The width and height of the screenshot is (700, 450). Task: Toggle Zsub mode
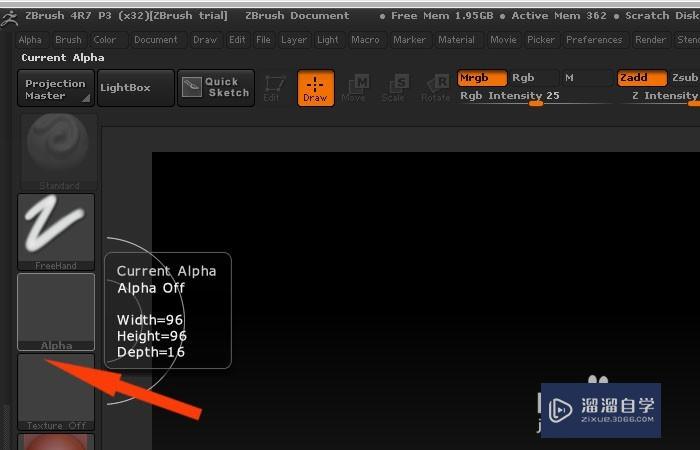click(x=684, y=78)
